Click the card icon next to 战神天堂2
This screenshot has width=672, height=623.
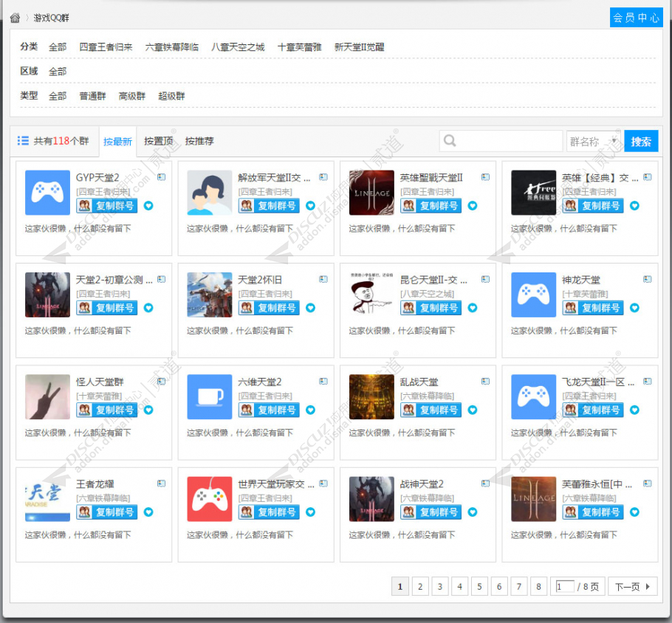486,483
